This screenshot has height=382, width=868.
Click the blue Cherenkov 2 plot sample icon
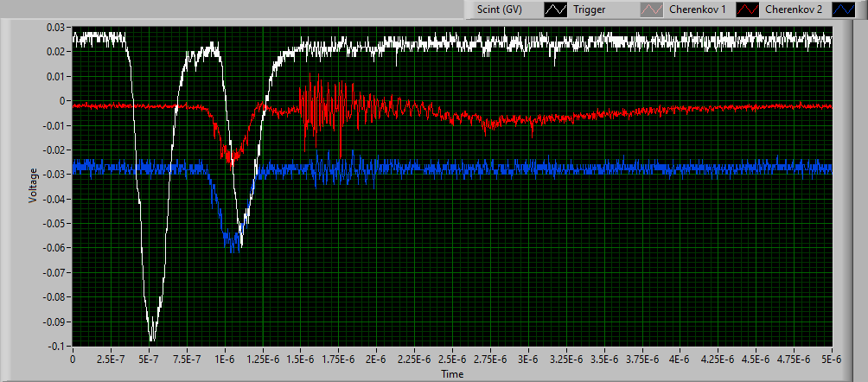pyautogui.click(x=845, y=10)
